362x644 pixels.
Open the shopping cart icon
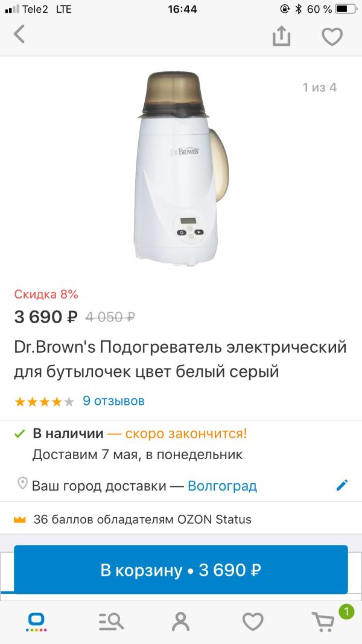(x=323, y=622)
